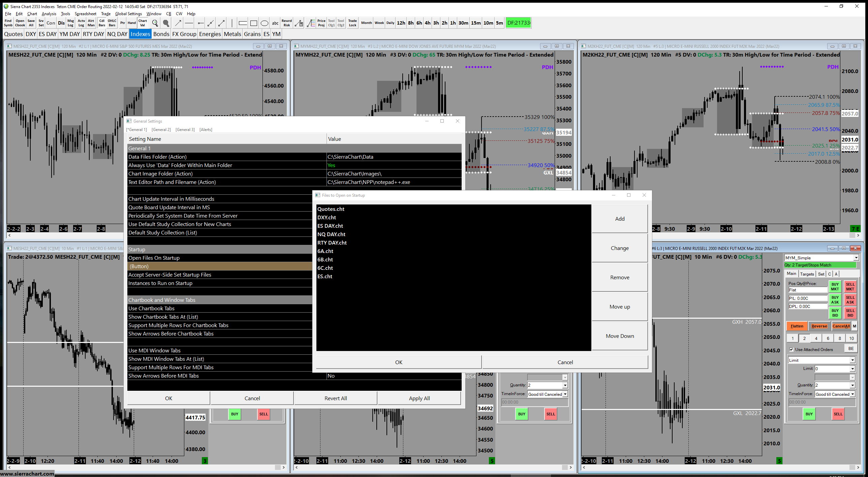Viewport: 868px width, 477px height.
Task: Open the MYM_Simple trade config dropdown
Action: (856, 258)
